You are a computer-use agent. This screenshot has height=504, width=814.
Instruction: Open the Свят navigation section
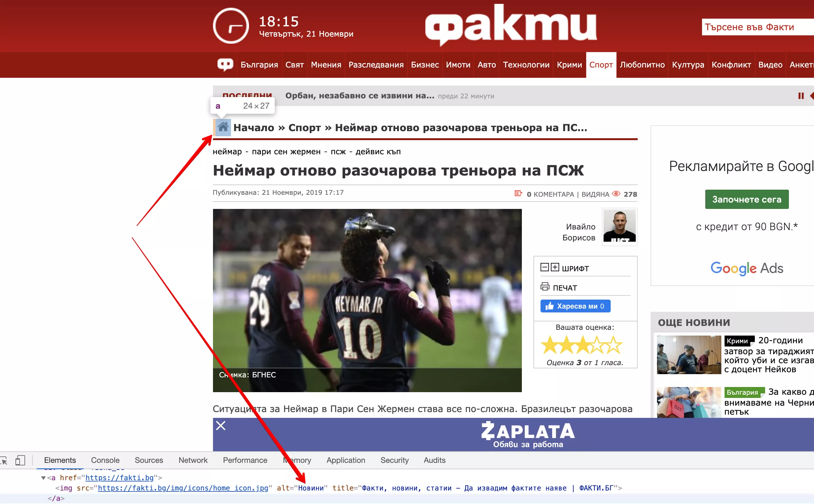[295, 65]
